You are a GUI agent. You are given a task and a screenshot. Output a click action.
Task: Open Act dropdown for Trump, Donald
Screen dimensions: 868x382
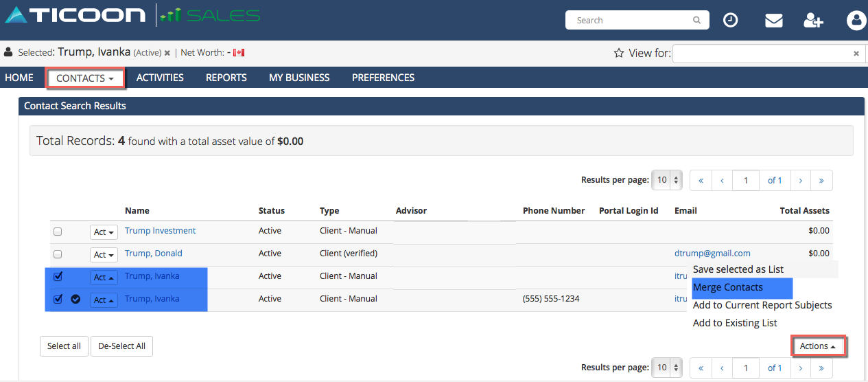[104, 255]
